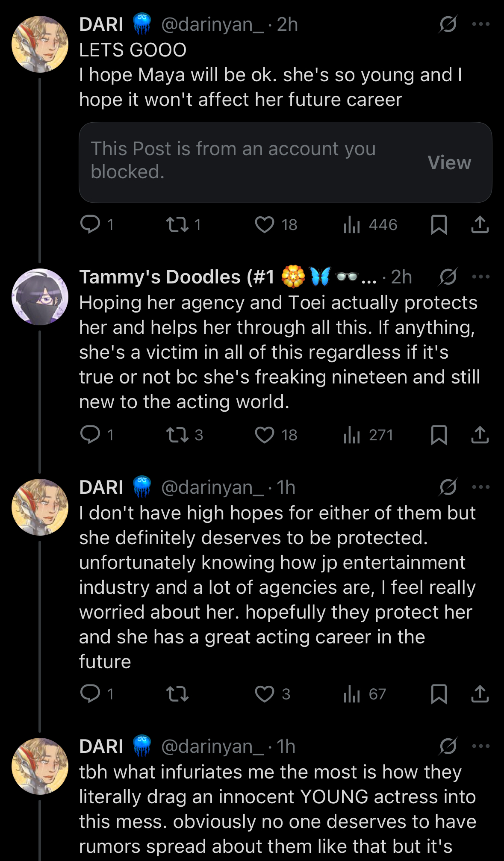Open Grok icon on "tbh what infuriates" post

pos(448,746)
